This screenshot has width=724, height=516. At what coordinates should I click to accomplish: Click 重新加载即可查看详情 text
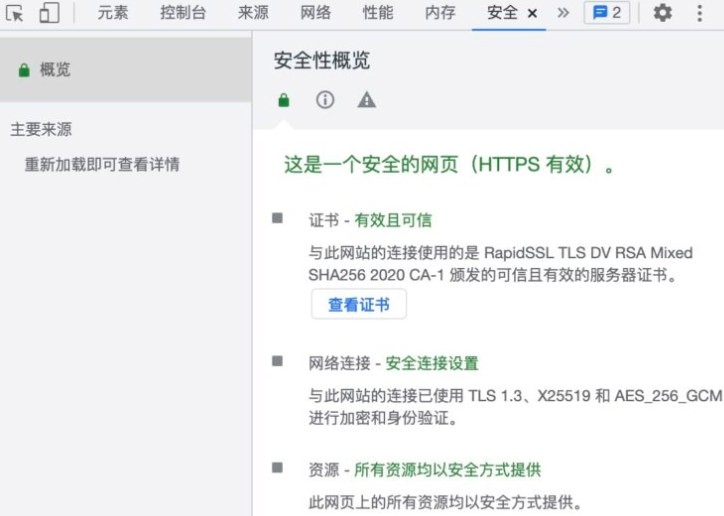tap(102, 164)
